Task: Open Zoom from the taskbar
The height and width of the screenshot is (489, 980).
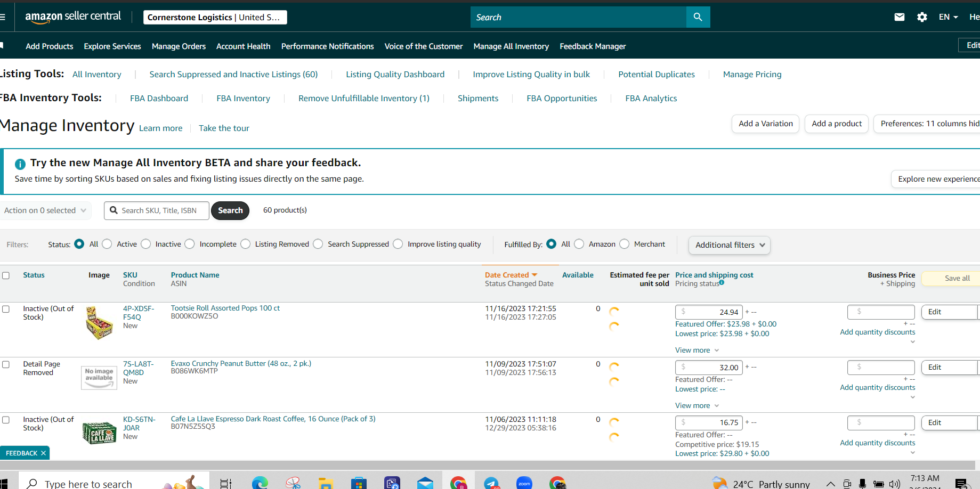Action: point(524,483)
